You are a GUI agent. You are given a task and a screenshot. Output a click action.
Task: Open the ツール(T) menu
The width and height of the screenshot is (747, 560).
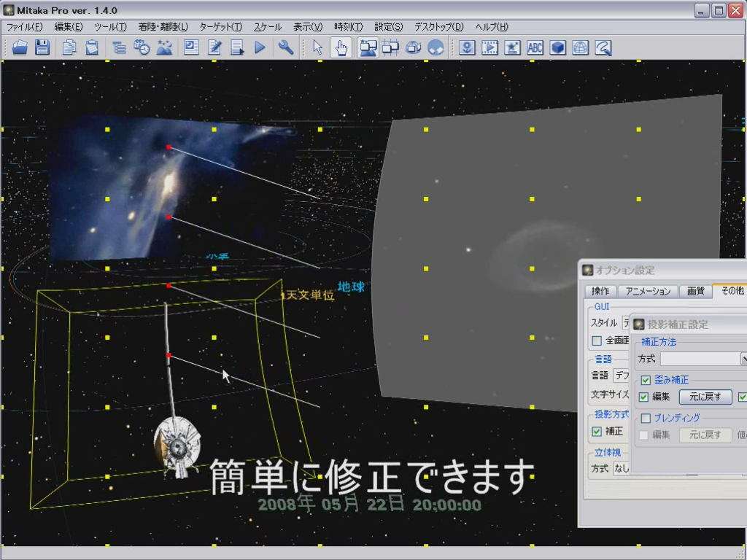pos(111,27)
